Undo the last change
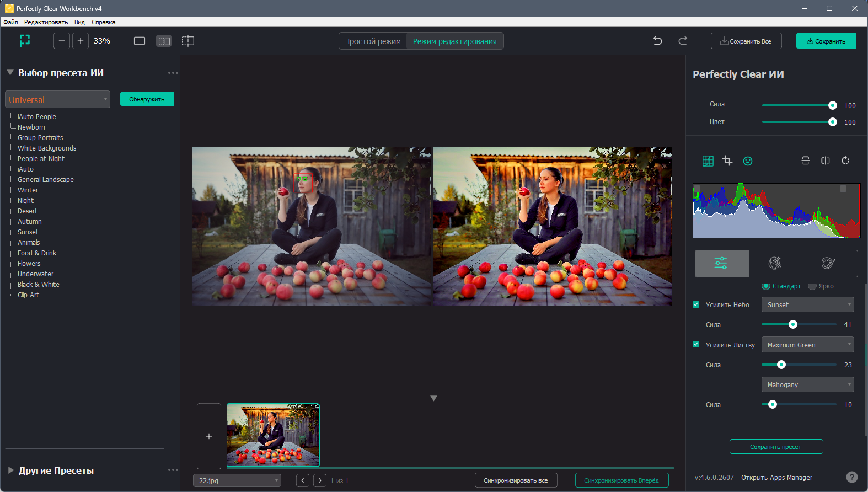The image size is (868, 492). [x=657, y=41]
